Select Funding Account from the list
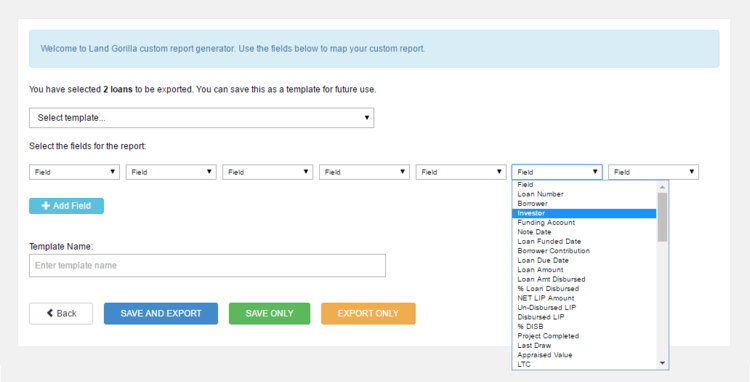The height and width of the screenshot is (382, 750). pyautogui.click(x=584, y=222)
